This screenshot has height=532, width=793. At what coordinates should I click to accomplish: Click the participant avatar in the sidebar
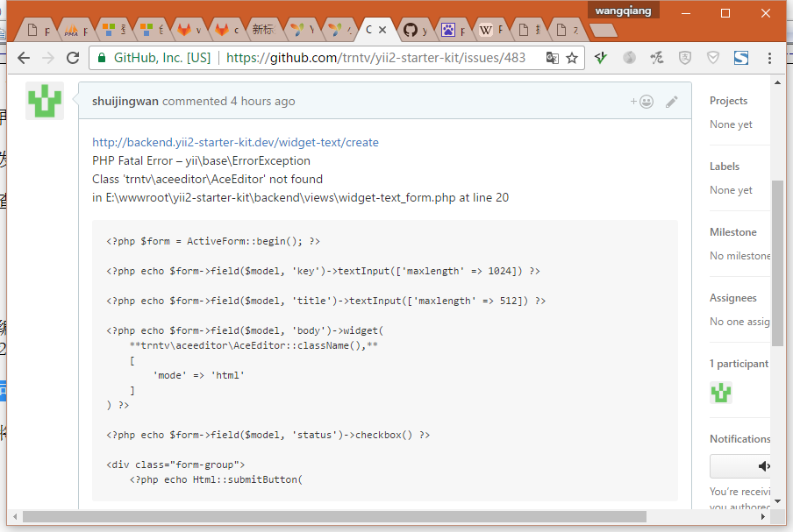pos(721,393)
